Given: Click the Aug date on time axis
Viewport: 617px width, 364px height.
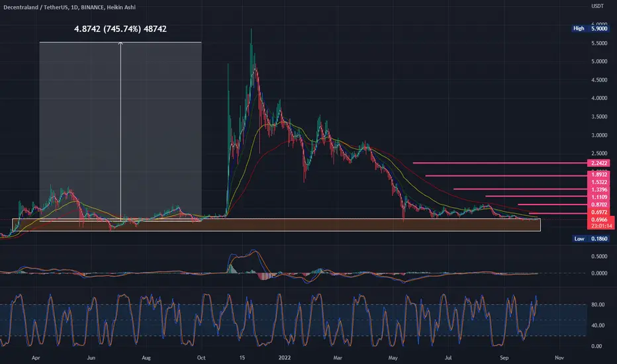Looking at the screenshot, I should 146,357.
